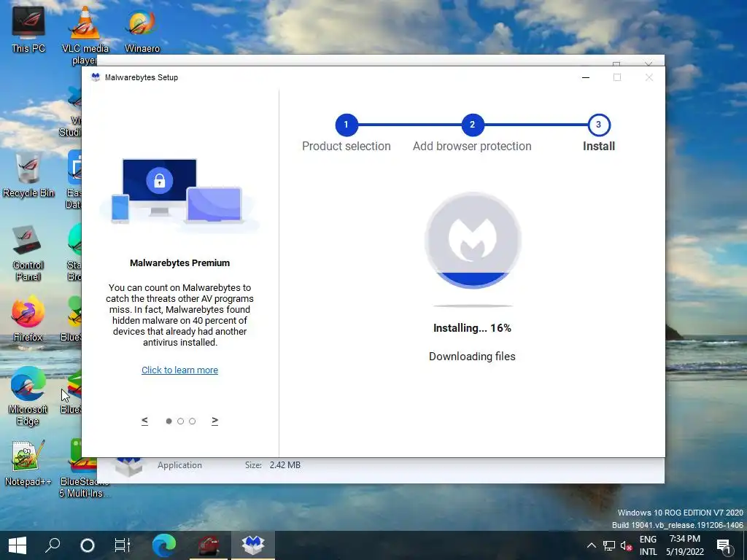Select the third carousel dot
This screenshot has width=747, height=560.
coord(192,421)
